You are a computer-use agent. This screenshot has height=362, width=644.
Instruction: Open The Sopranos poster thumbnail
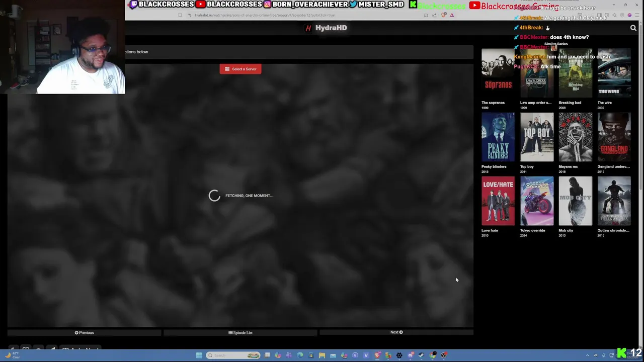(x=498, y=73)
